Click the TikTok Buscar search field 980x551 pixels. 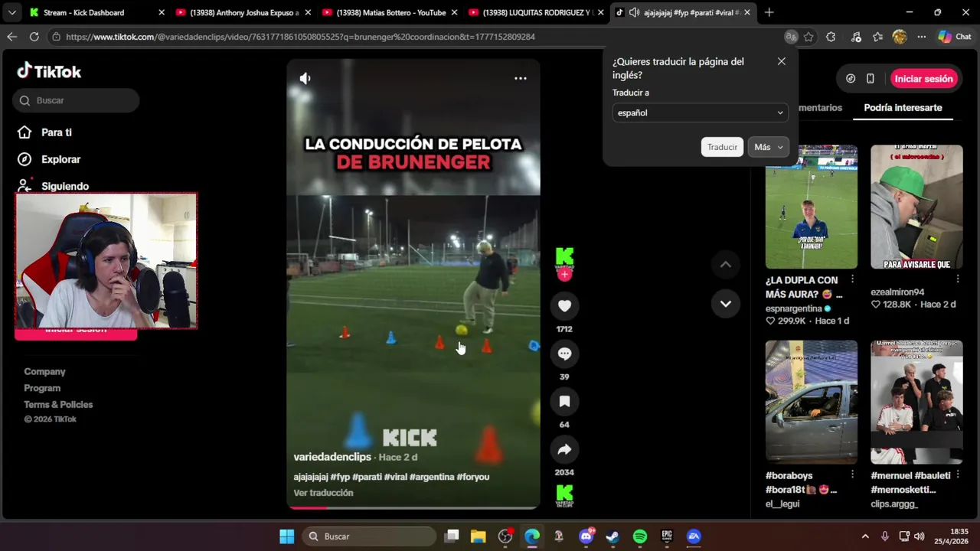(76, 100)
